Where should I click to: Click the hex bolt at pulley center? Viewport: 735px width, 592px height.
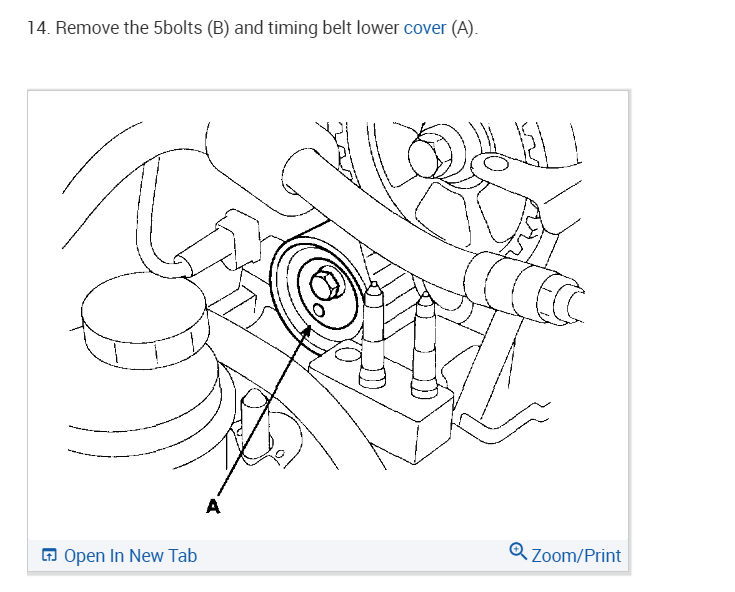pyautogui.click(x=325, y=284)
